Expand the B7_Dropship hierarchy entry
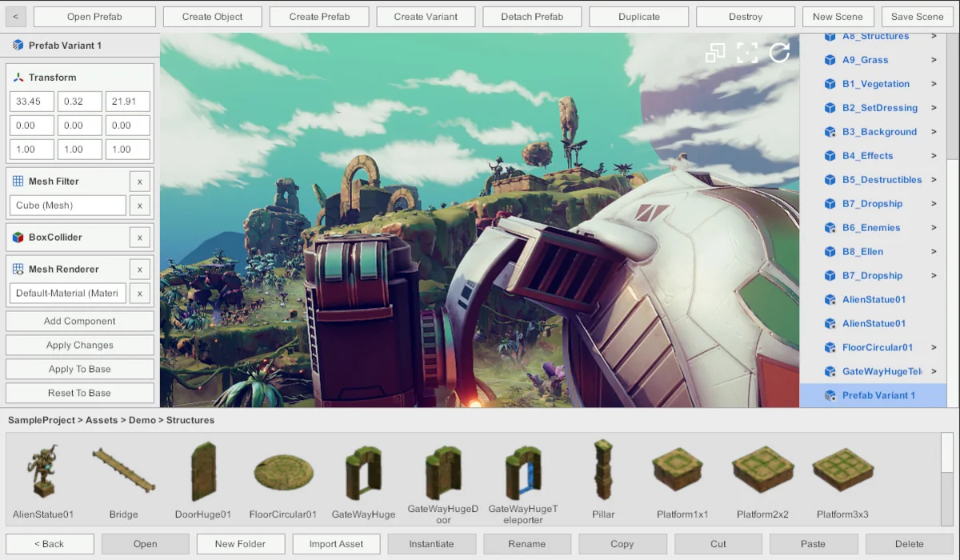Viewport: 960px width, 560px height. tap(936, 203)
